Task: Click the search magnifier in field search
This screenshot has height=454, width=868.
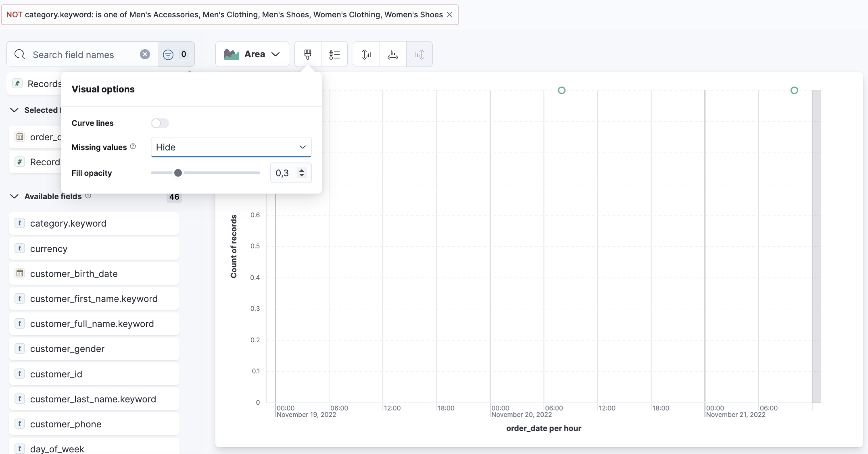Action: tap(20, 54)
